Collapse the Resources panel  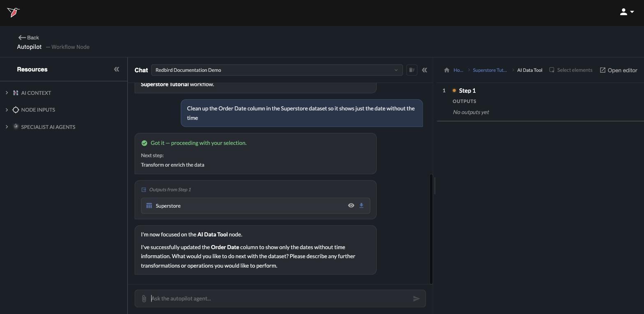(x=117, y=69)
